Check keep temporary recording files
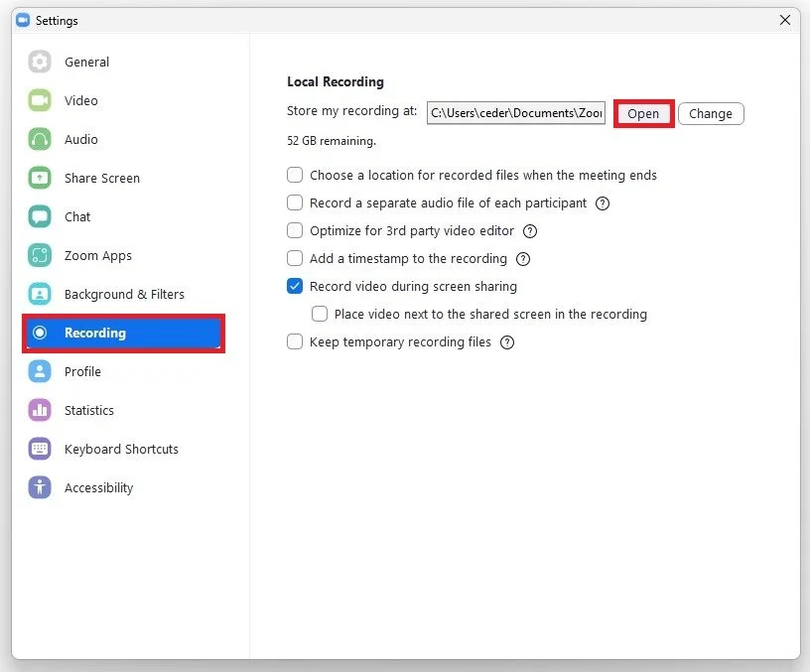The image size is (810, 672). pos(295,341)
